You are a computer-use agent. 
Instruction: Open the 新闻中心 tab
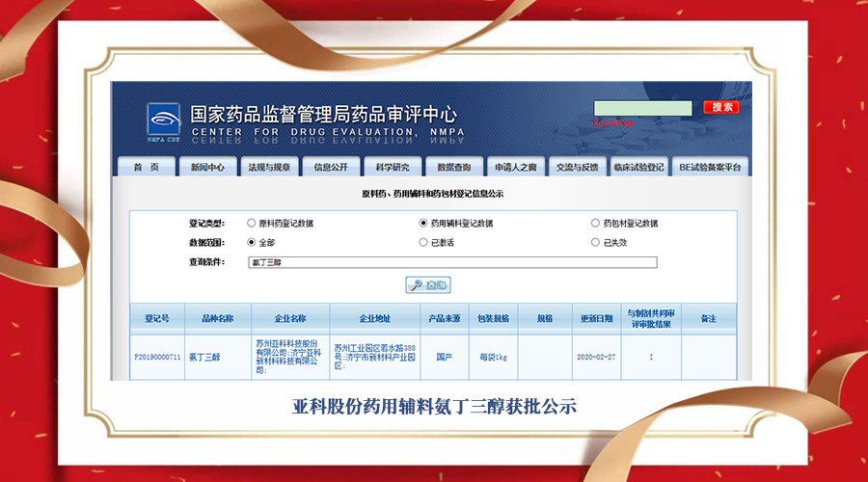(206, 167)
